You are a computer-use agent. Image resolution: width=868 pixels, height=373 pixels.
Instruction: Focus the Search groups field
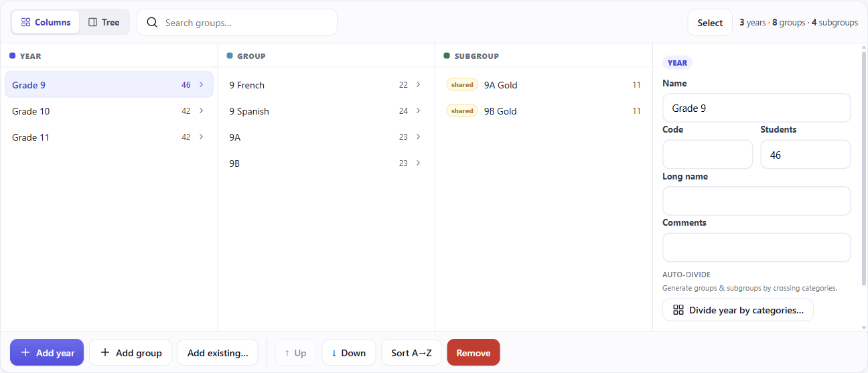pyautogui.click(x=237, y=23)
